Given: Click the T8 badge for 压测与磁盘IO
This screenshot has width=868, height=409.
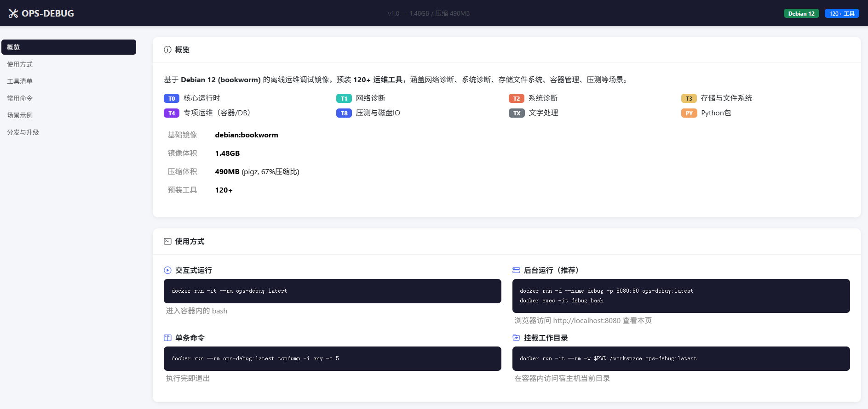Looking at the screenshot, I should click(x=344, y=113).
